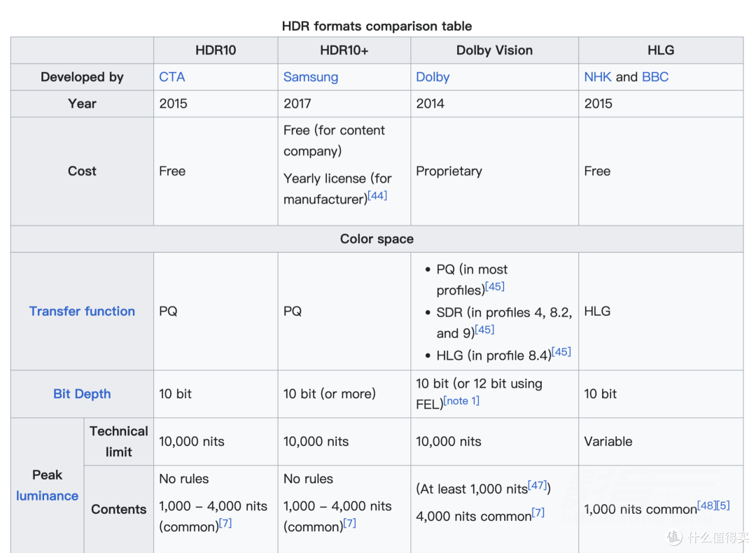Viewport: 756px width, 553px height.
Task: Open citation [47] after At least 1,000 nits
Action: (x=537, y=485)
